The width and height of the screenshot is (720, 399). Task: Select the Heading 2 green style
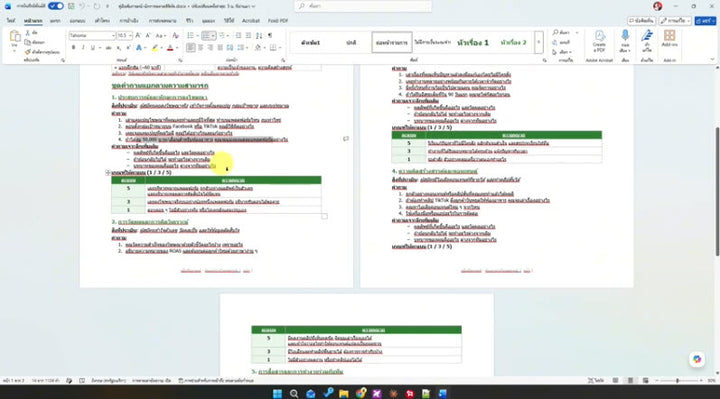coord(513,42)
